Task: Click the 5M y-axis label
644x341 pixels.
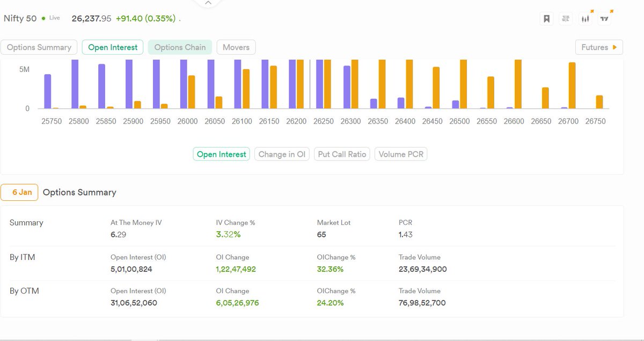Action: point(25,69)
